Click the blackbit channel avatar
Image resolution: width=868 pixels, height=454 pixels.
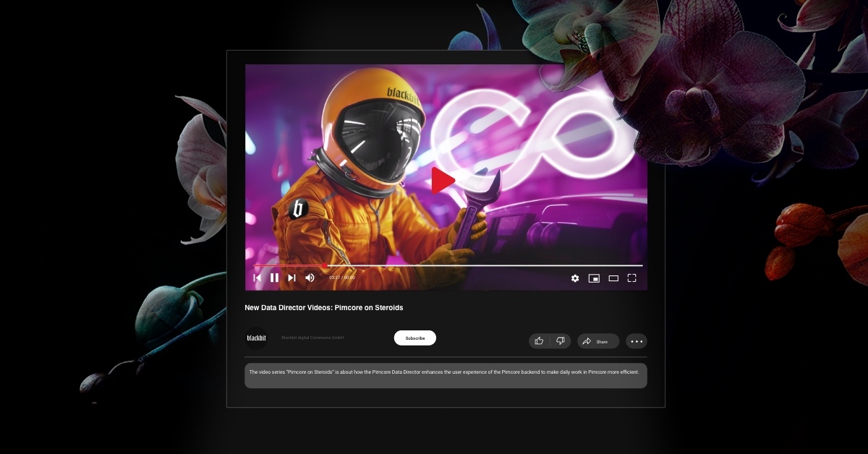coord(256,338)
